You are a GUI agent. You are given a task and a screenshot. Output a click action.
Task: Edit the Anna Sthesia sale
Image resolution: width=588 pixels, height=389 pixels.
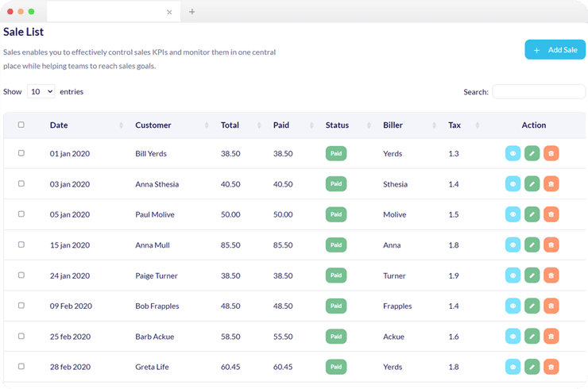pos(532,184)
